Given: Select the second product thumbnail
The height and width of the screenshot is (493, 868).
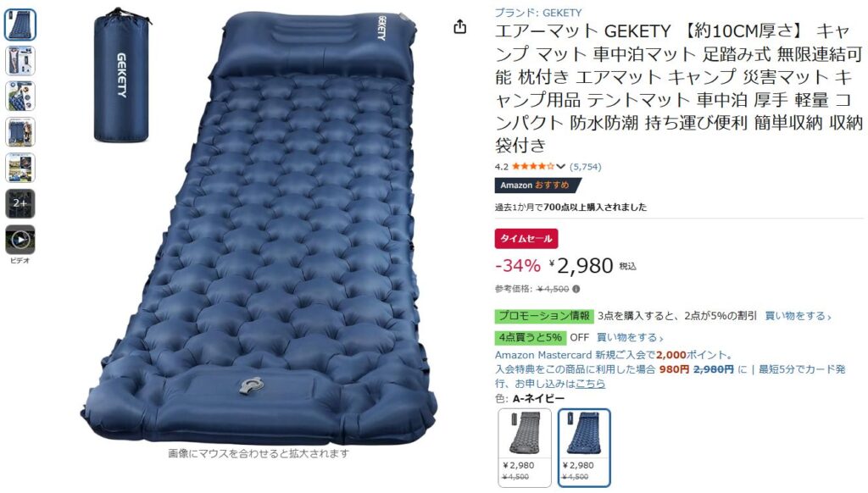Looking at the screenshot, I should pos(20,60).
